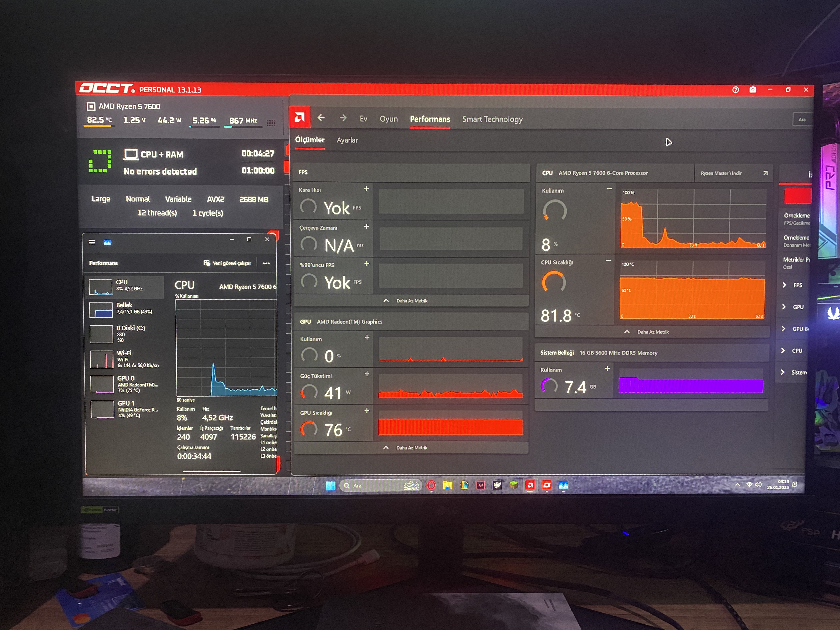Click the AMD logo home icon

point(300,117)
